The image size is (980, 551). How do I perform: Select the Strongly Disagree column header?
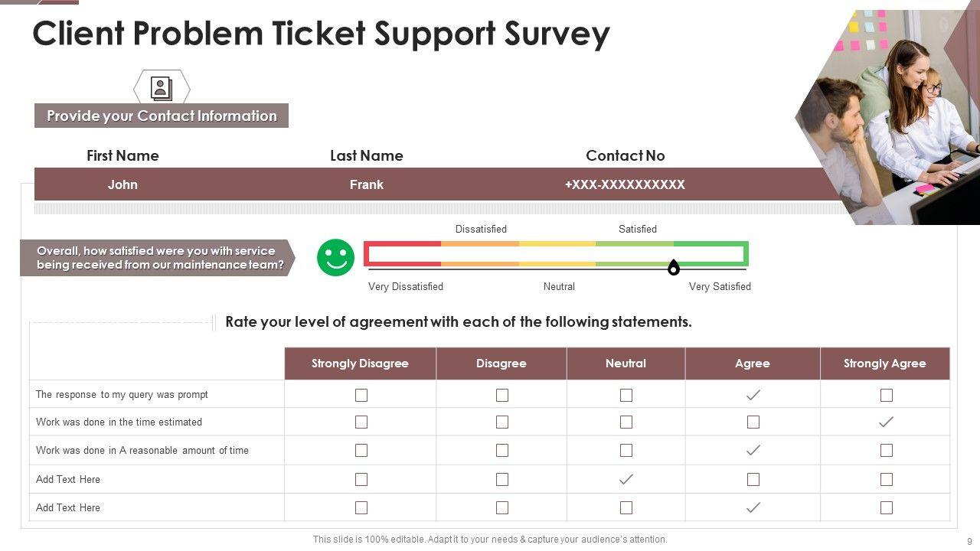360,364
